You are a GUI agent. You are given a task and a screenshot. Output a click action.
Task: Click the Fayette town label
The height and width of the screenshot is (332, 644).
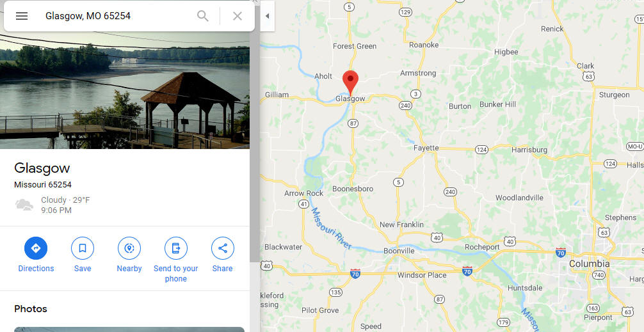point(426,148)
